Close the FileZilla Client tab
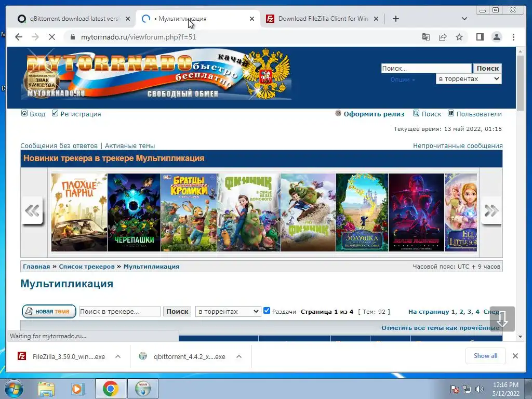This screenshot has height=399, width=532. coord(376,19)
